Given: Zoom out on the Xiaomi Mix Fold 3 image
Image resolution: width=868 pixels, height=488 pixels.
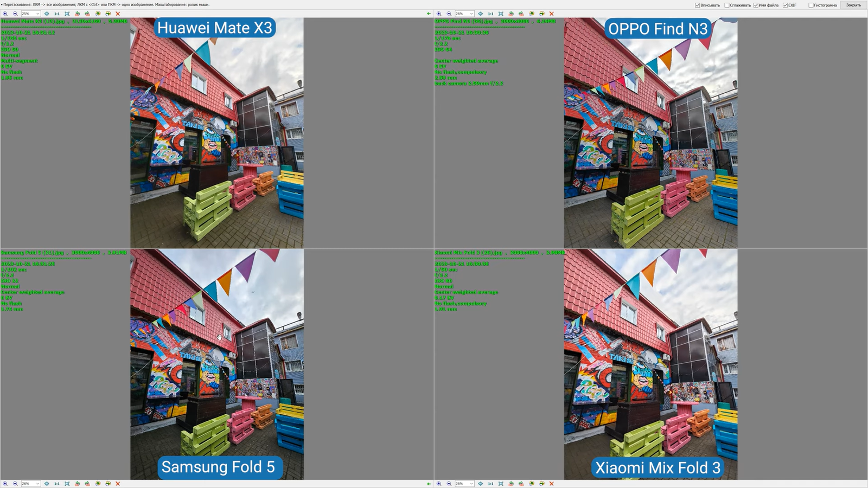Looking at the screenshot, I should [x=449, y=484].
